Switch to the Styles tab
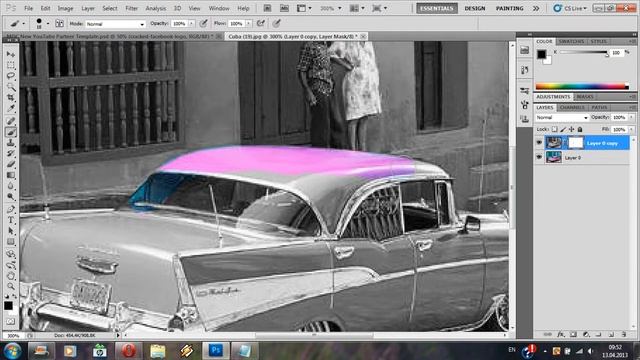 pos(598,41)
